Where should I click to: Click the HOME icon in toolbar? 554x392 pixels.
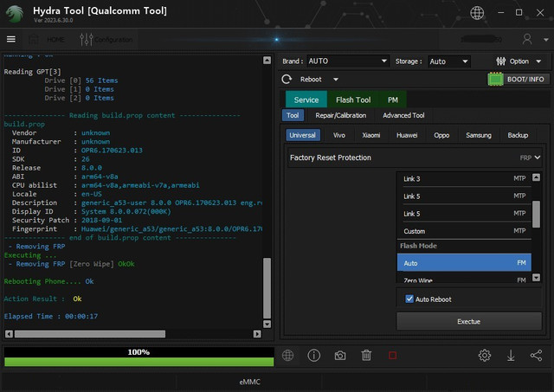33,39
